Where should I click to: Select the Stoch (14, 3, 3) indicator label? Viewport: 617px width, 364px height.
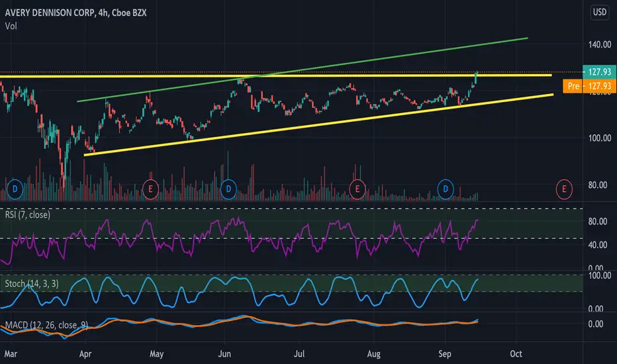[32, 283]
